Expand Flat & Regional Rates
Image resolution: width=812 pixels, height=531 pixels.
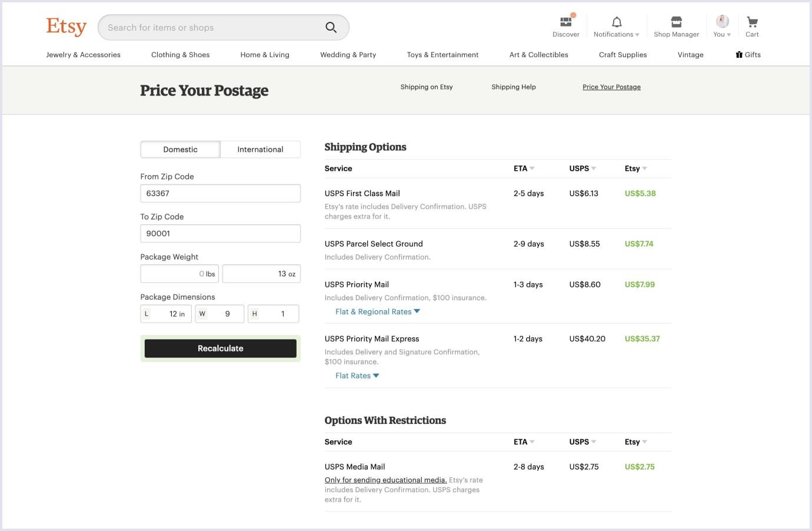click(x=378, y=312)
